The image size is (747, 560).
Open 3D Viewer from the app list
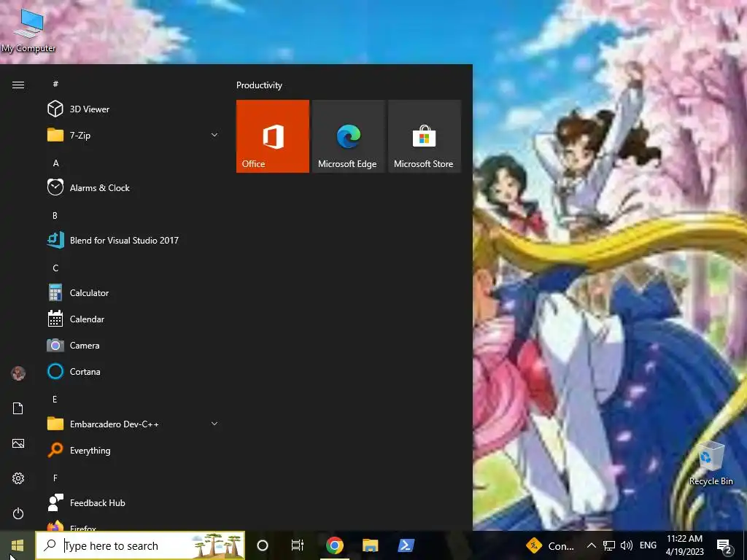pyautogui.click(x=133, y=109)
